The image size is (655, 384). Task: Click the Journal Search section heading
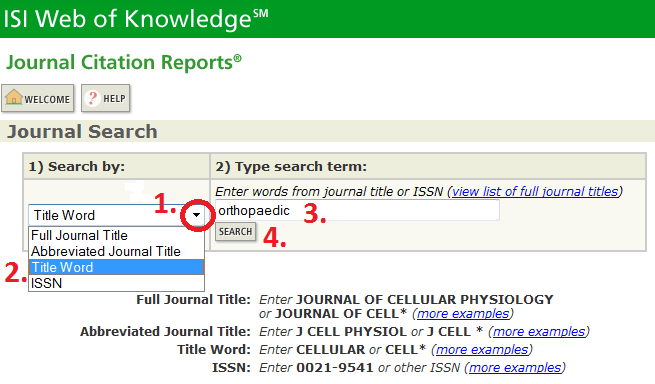[82, 132]
